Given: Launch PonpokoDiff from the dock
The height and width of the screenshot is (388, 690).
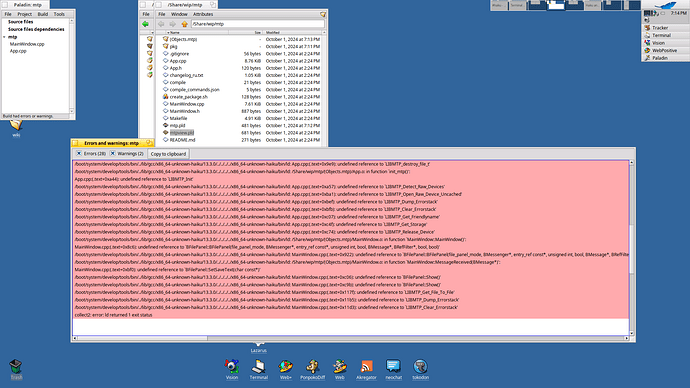Looking at the screenshot, I should tap(312, 369).
